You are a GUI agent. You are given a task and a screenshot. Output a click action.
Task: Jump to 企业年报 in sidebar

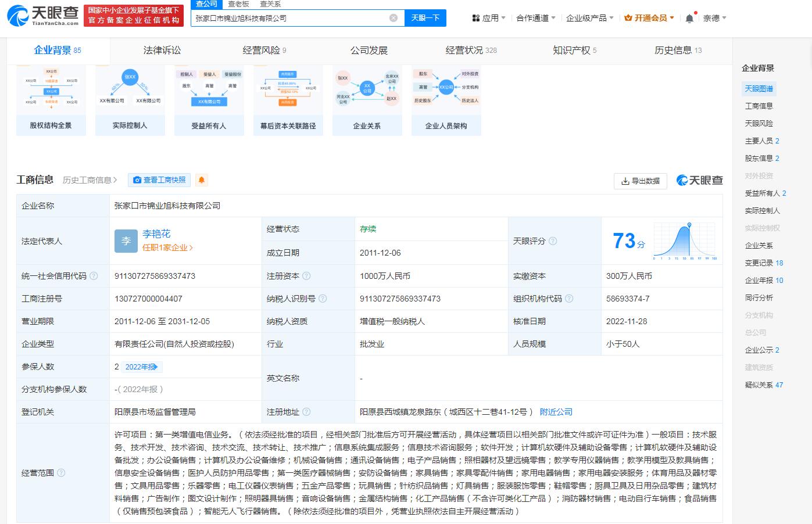coord(764,281)
